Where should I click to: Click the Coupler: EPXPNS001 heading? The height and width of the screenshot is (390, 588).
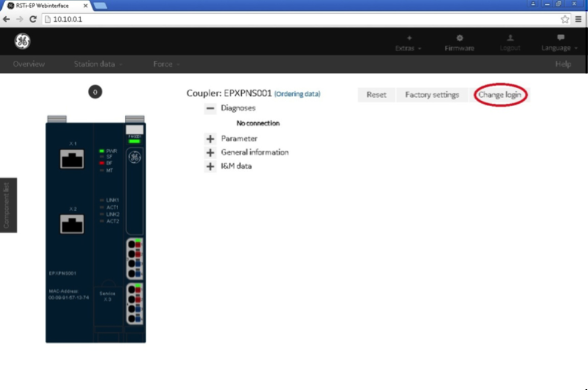pos(229,93)
